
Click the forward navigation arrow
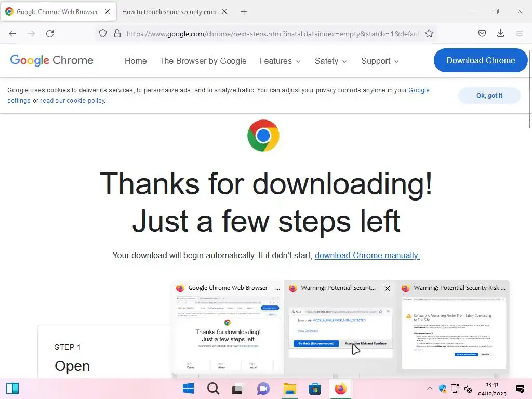31,34
